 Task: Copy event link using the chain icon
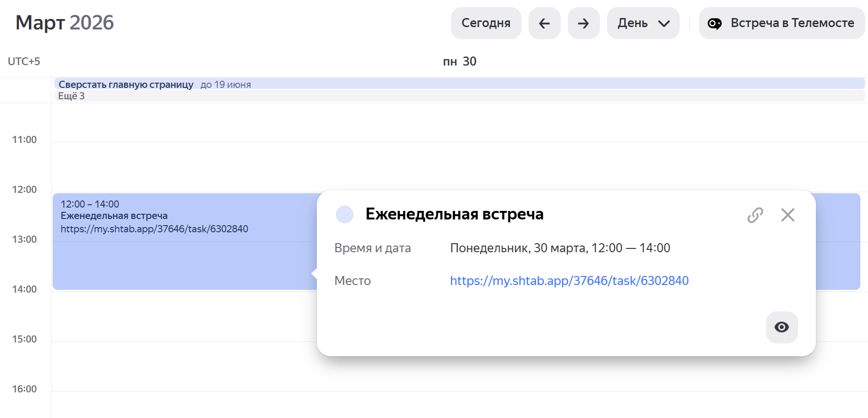tap(755, 215)
